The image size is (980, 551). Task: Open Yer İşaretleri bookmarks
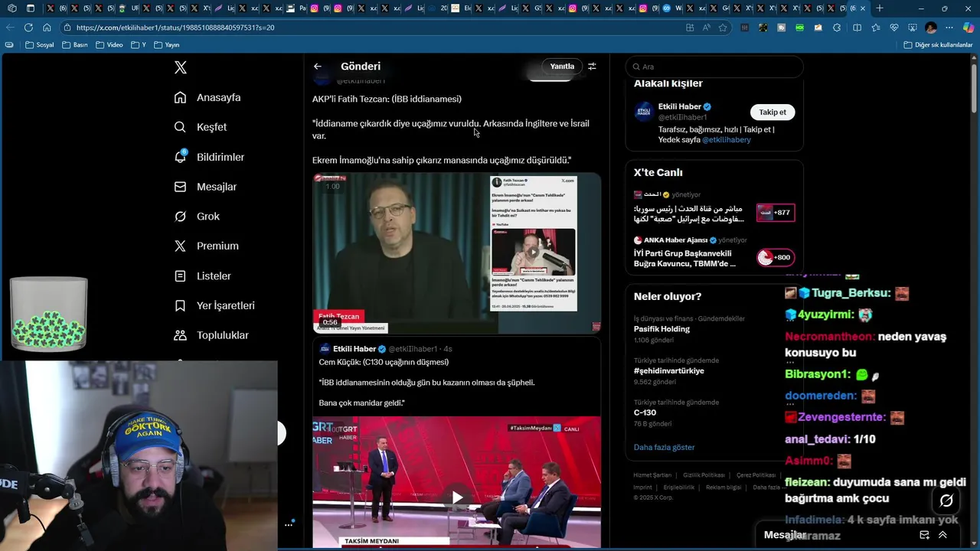coord(214,305)
